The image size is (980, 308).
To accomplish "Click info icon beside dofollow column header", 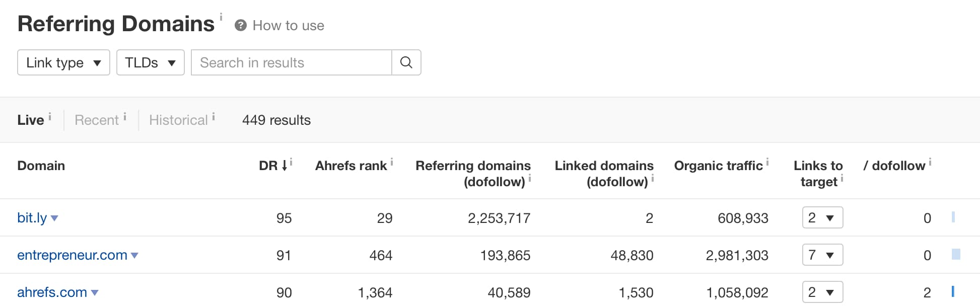I will (x=930, y=162).
